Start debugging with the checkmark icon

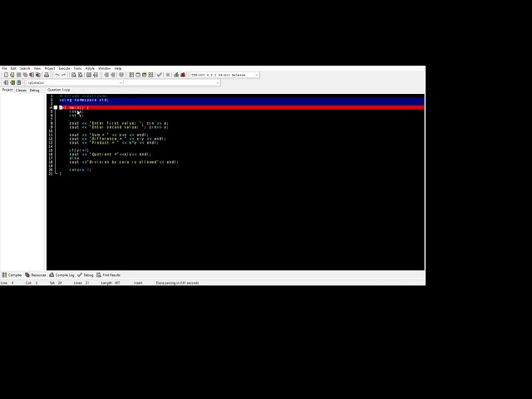159,75
